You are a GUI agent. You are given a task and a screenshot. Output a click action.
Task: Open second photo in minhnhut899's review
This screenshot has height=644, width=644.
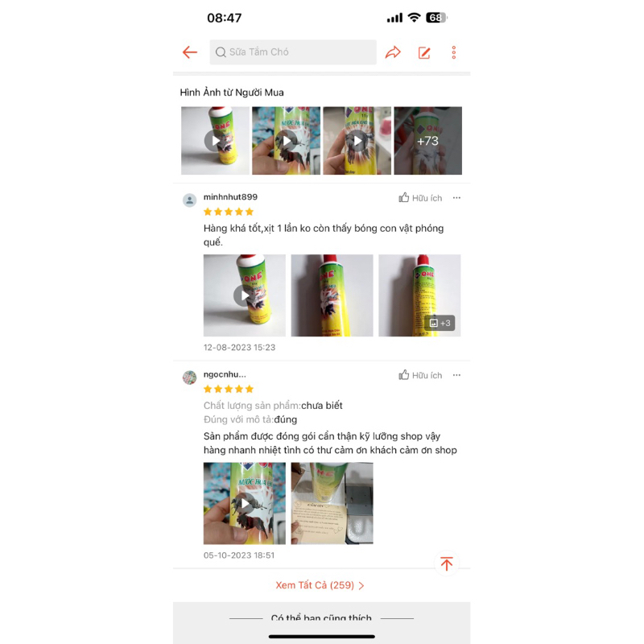[332, 295]
